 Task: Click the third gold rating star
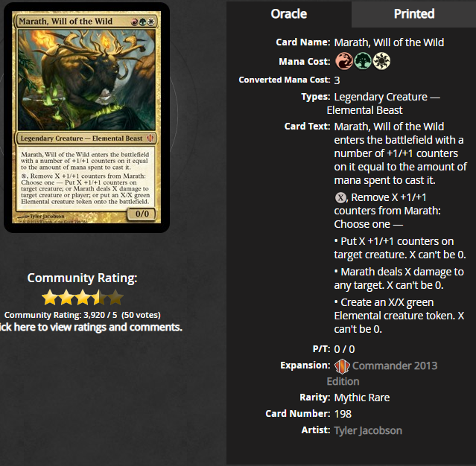pos(83,298)
